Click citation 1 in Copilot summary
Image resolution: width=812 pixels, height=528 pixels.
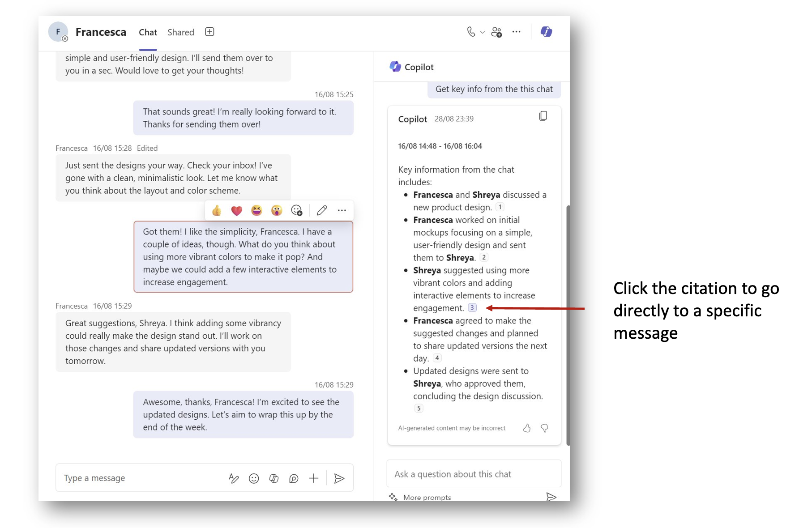click(x=500, y=207)
